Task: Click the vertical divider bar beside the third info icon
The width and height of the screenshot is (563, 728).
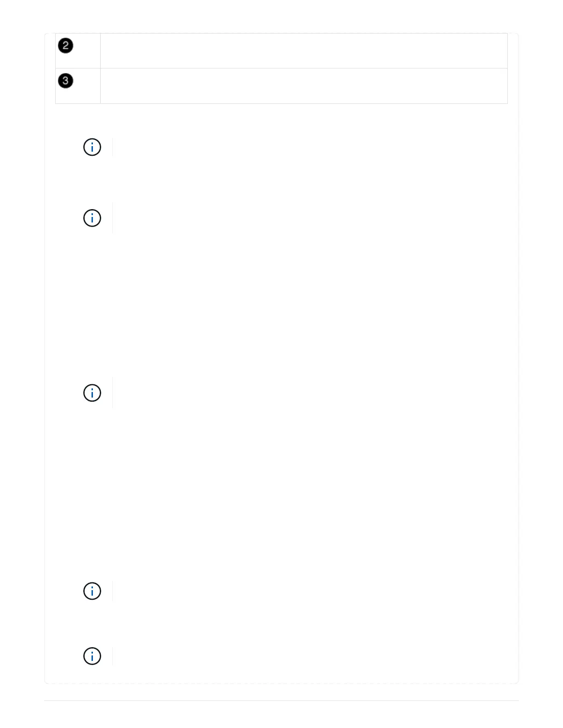Action: coord(113,393)
